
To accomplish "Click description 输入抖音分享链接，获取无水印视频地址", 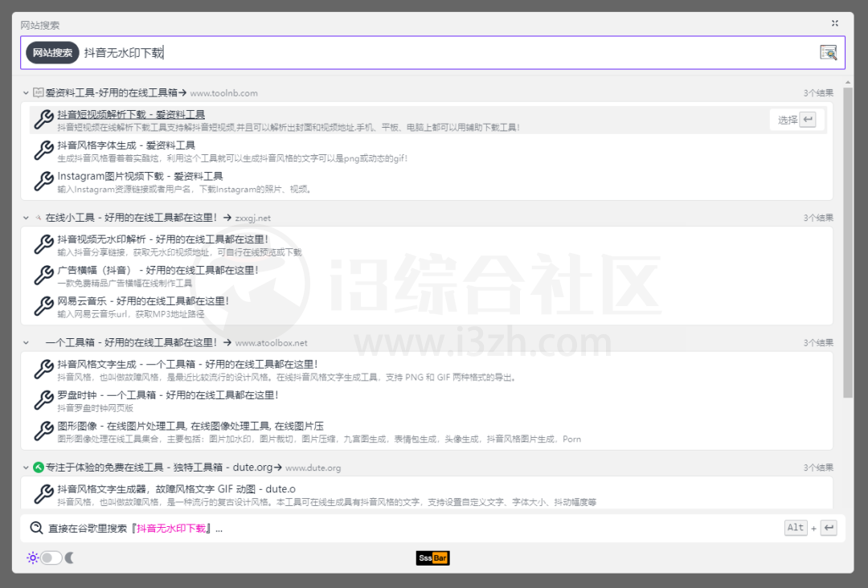I will pyautogui.click(x=179, y=252).
